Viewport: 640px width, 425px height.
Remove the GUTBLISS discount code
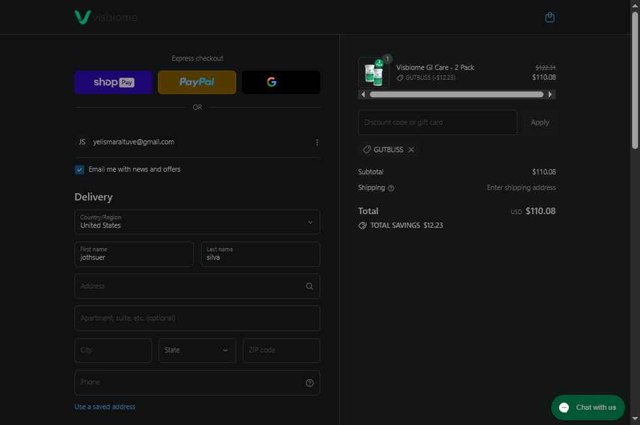point(411,150)
